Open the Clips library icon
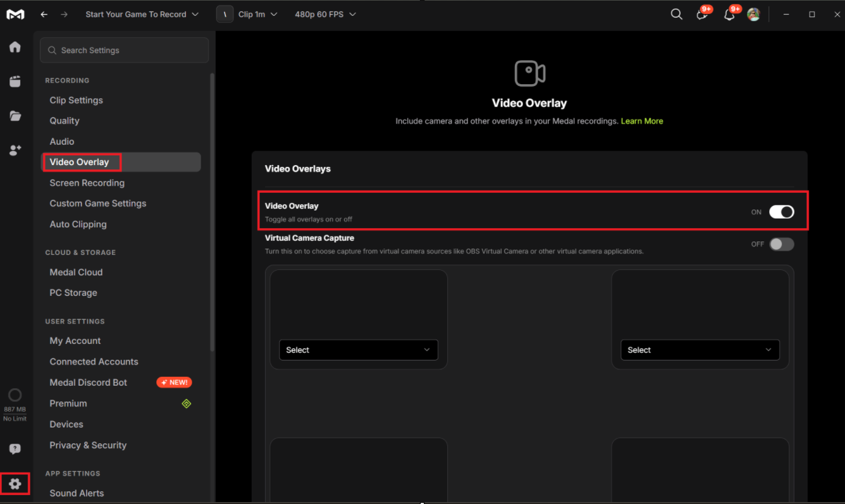The height and width of the screenshot is (504, 845). (15, 81)
